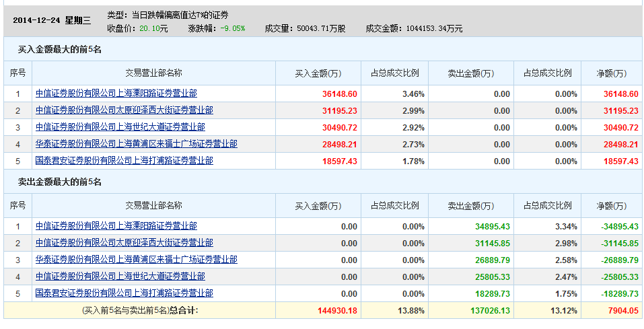Select 18597.43 in the 买入金额 column

click(340, 161)
